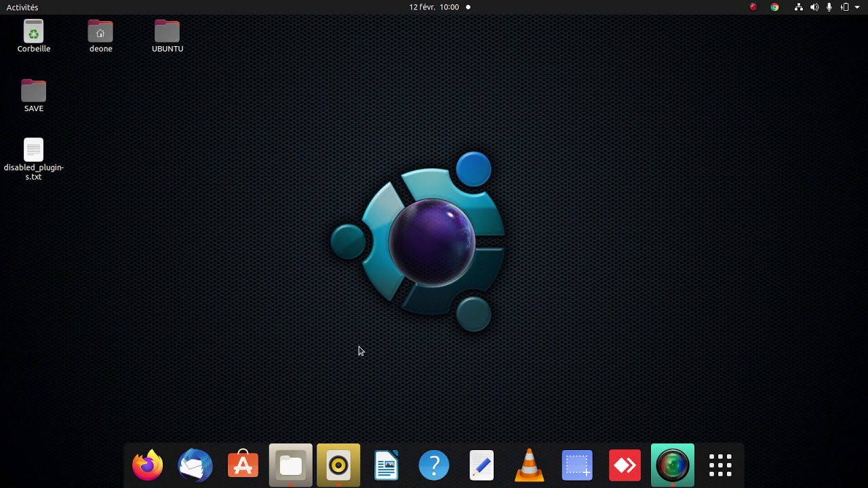Launch the screenshot selection tool
This screenshot has width=868, height=488.
tap(577, 466)
